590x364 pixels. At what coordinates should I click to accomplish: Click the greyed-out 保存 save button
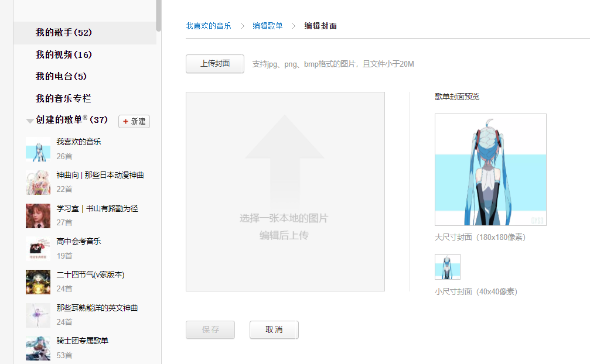tap(210, 330)
